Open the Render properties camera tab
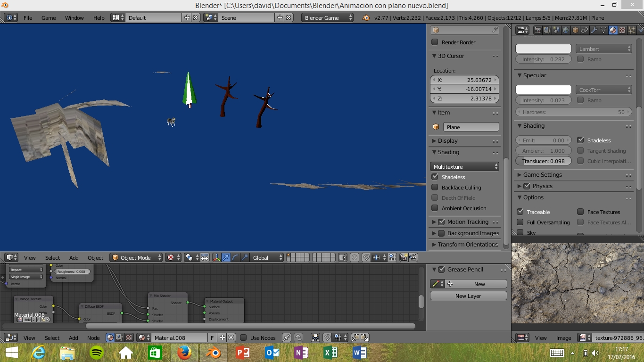 click(x=537, y=30)
